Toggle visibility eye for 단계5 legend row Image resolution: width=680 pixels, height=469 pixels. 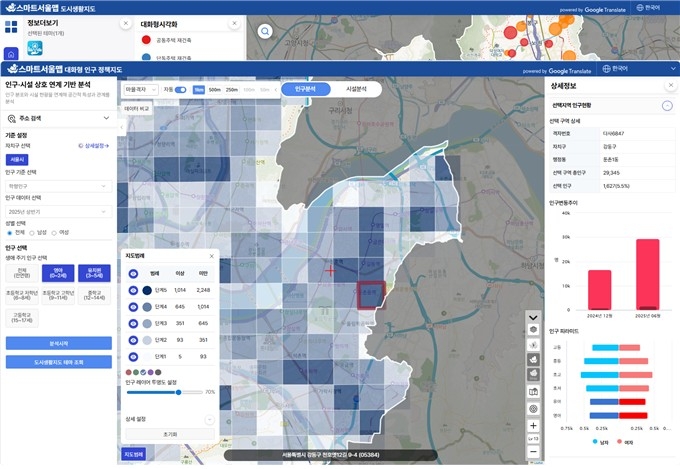133,290
